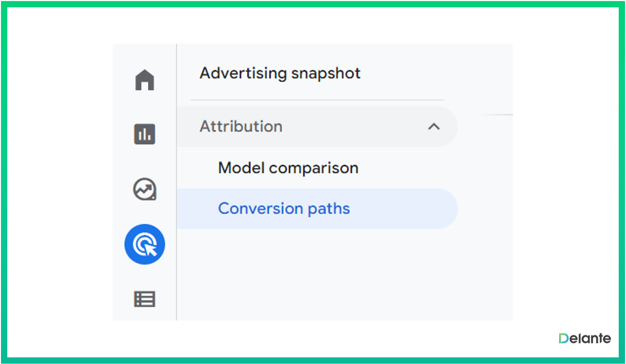Open the Reports bar chart icon
The image size is (626, 364).
(145, 134)
